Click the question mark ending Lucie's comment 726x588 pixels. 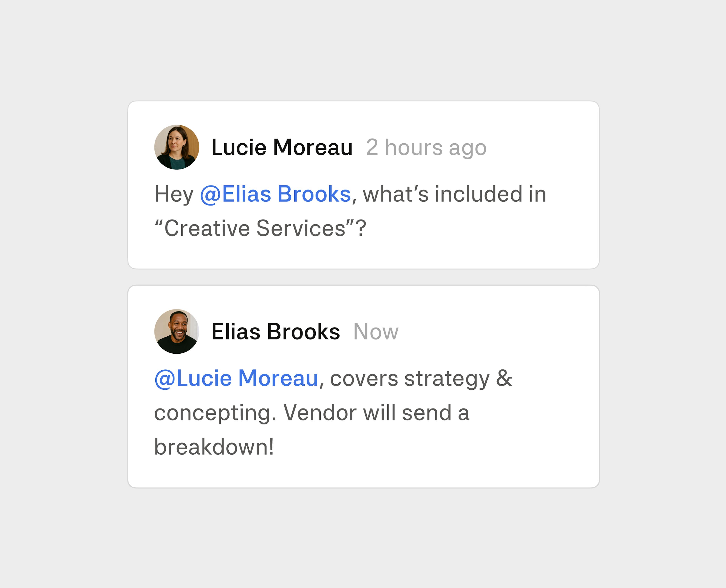361,228
